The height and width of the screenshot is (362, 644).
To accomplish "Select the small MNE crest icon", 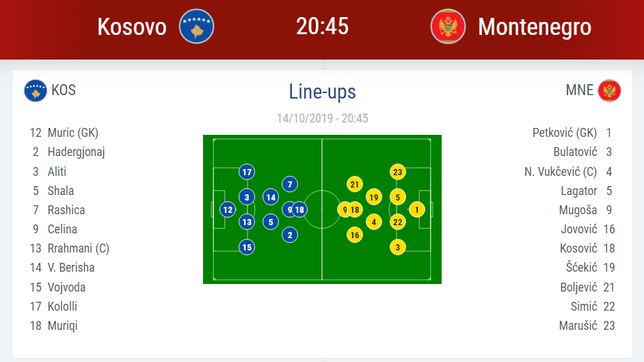I will [x=610, y=90].
